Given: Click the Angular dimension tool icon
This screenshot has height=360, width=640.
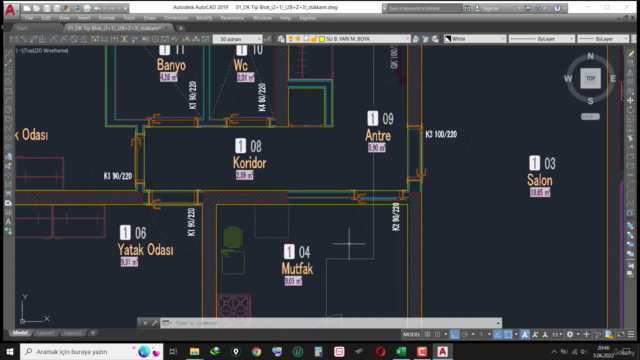Looking at the screenshot, I should 84,39.
